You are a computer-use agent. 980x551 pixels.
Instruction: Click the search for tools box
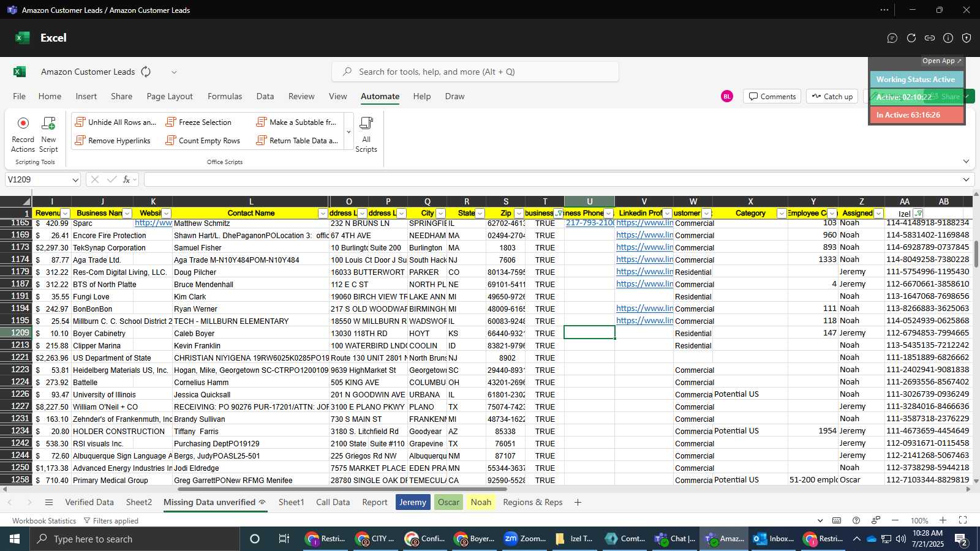tap(475, 72)
